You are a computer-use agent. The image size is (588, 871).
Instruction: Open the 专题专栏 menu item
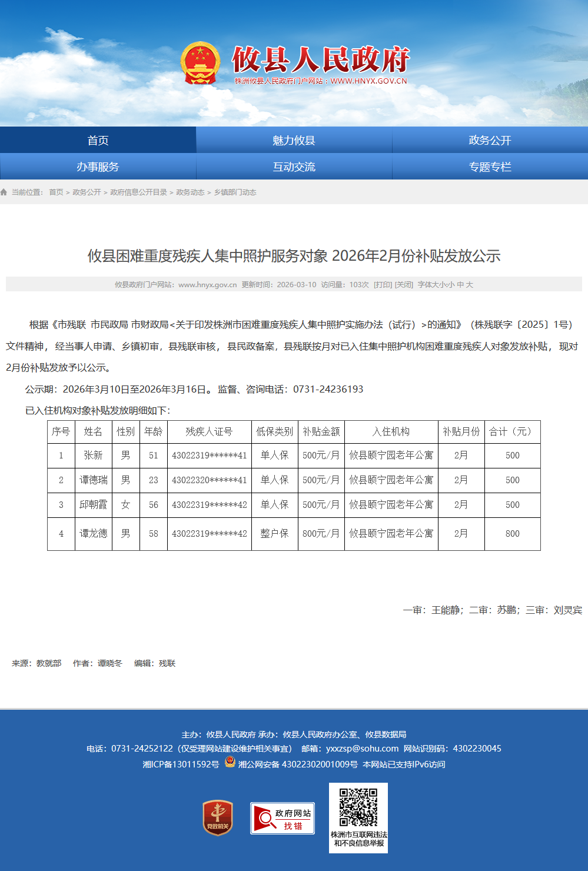(x=490, y=167)
